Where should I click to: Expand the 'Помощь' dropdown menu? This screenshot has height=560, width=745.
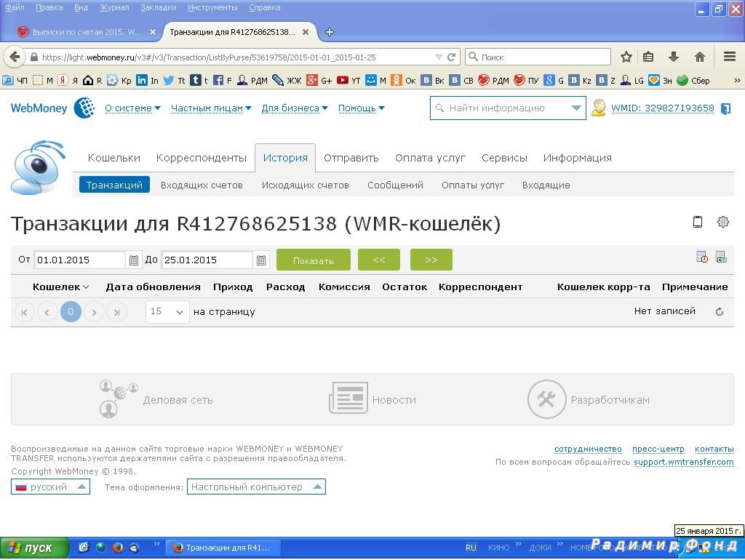361,108
